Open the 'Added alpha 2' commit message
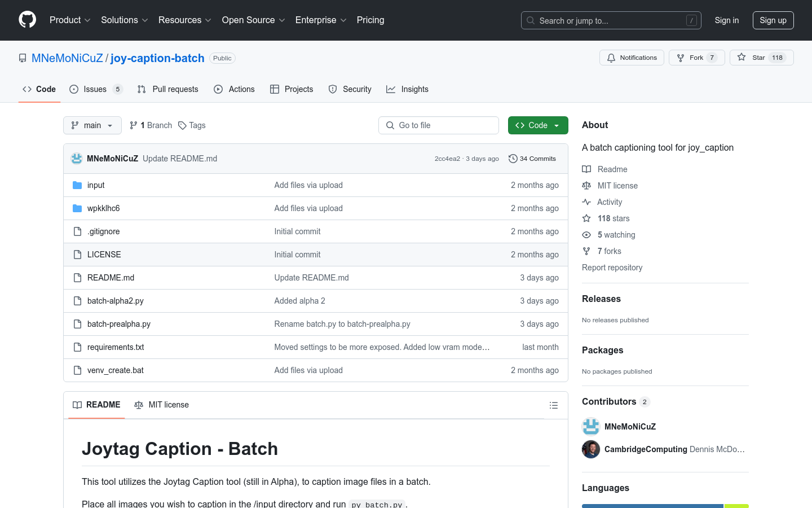The height and width of the screenshot is (508, 812). 299,301
